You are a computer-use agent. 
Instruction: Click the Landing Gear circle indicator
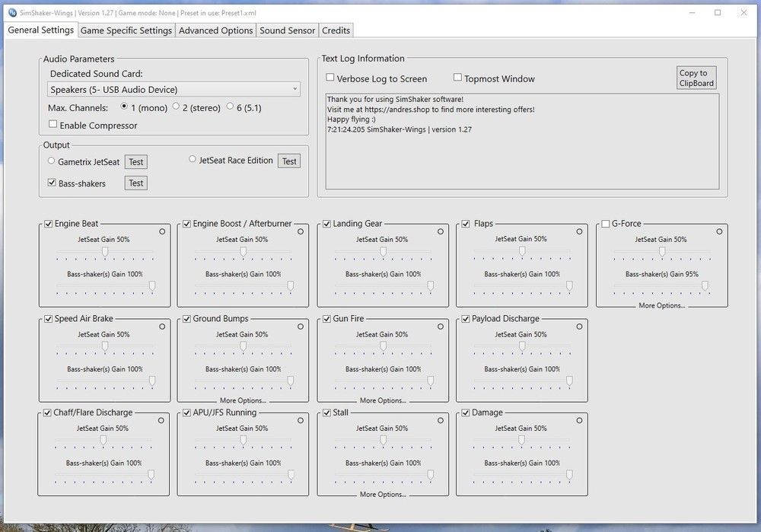click(x=440, y=231)
